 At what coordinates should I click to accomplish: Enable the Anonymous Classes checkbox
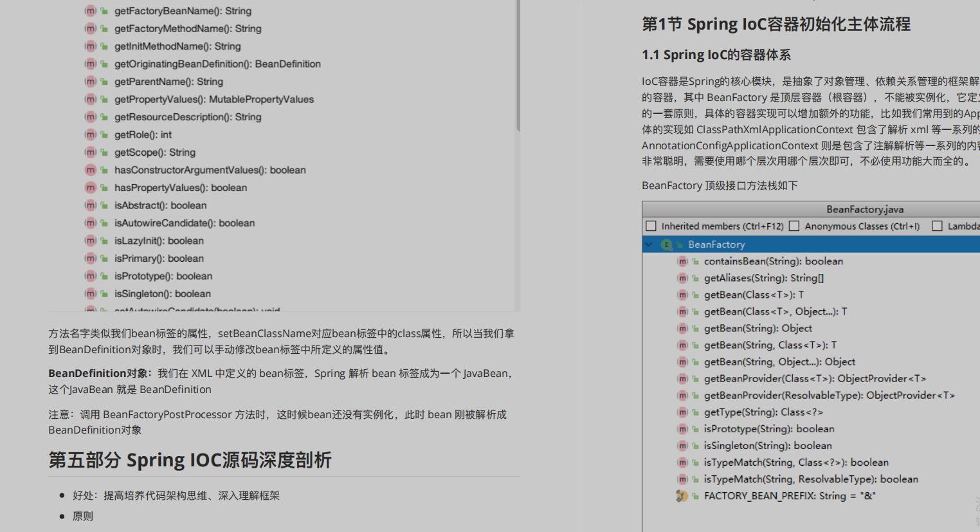(x=793, y=226)
